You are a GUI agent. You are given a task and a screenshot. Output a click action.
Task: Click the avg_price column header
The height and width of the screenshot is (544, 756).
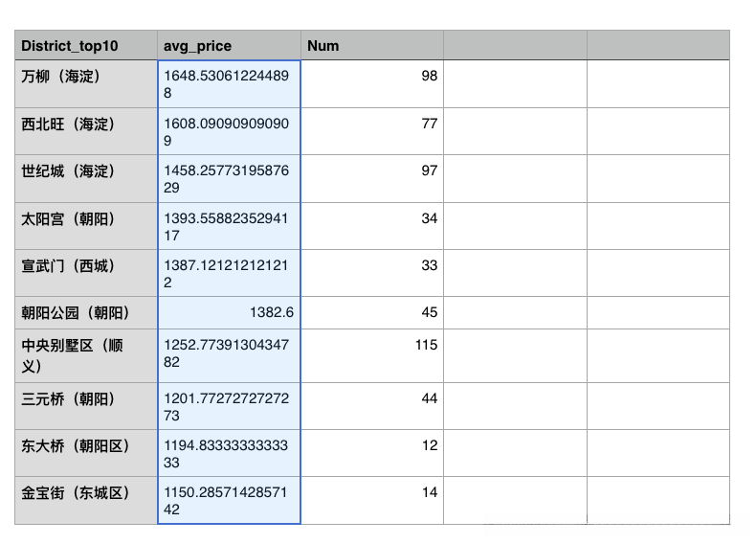229,45
